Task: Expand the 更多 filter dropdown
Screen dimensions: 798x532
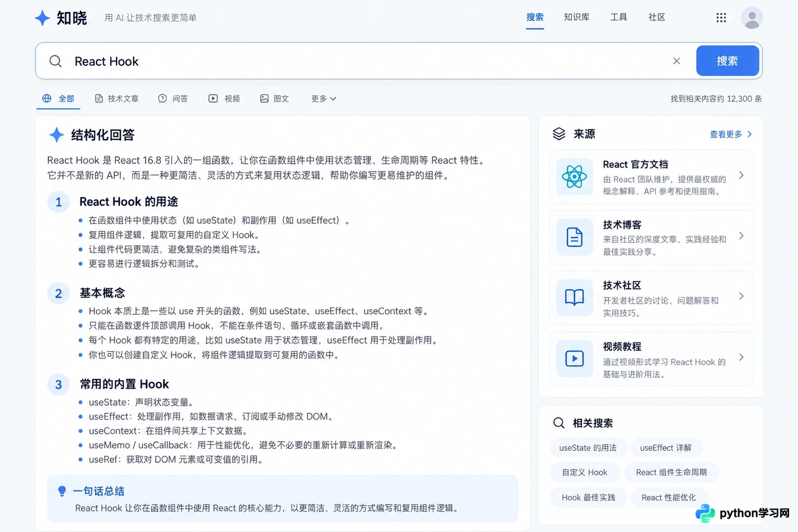Action: [324, 99]
